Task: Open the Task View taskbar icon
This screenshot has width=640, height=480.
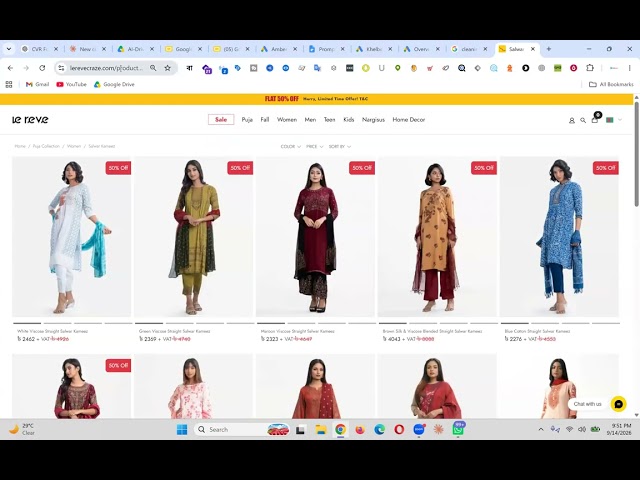Action: (301, 429)
